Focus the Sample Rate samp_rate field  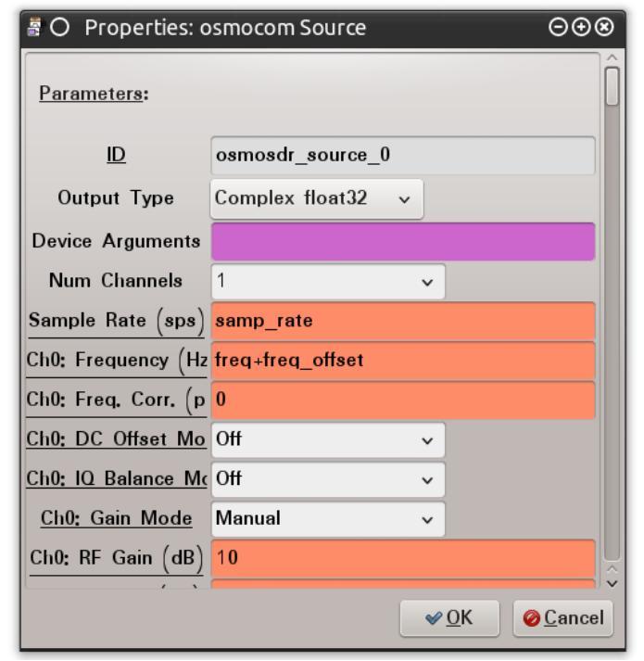(x=403, y=321)
